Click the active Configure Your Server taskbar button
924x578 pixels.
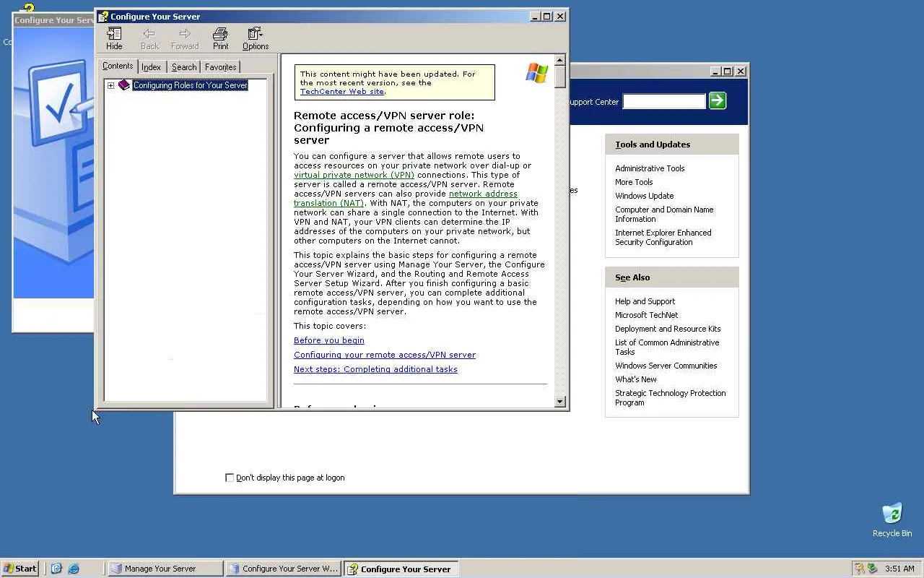(401, 569)
